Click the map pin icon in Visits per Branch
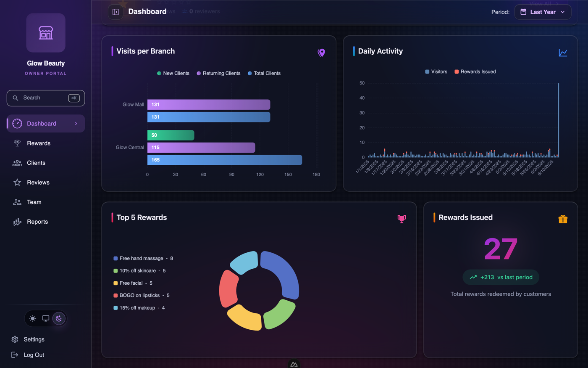Screen dimensions: 588x368 pyautogui.click(x=321, y=53)
